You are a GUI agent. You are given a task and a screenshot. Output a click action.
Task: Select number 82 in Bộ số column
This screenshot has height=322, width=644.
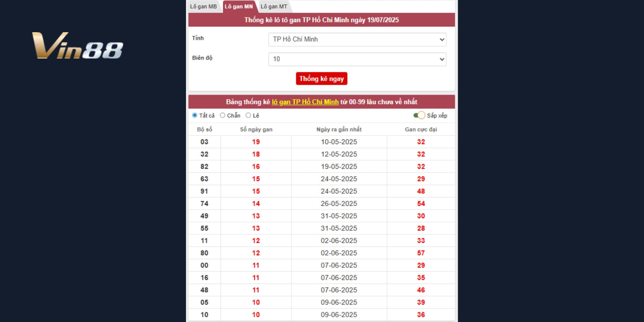click(x=204, y=167)
